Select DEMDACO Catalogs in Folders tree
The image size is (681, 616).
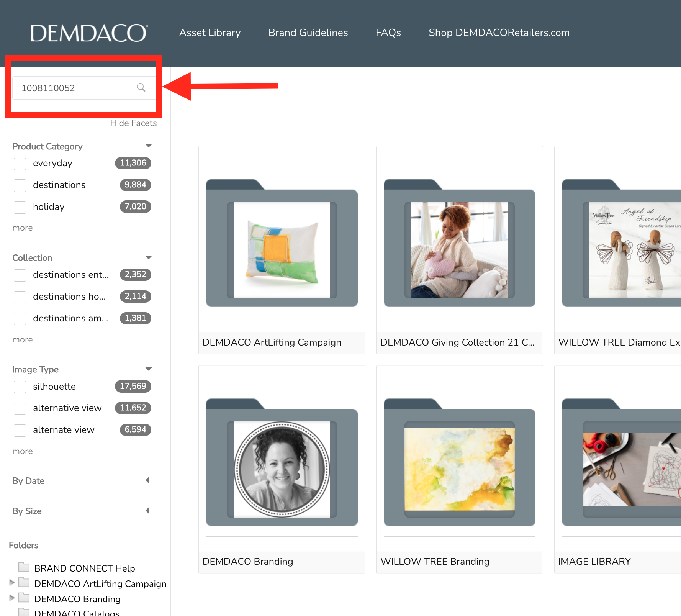pyautogui.click(x=77, y=613)
